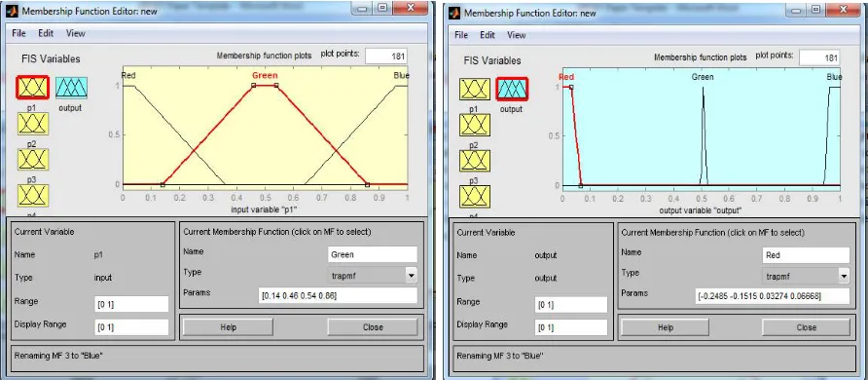This screenshot has width=868, height=380.
Task: Select the output variable icon in right window
Action: point(512,89)
